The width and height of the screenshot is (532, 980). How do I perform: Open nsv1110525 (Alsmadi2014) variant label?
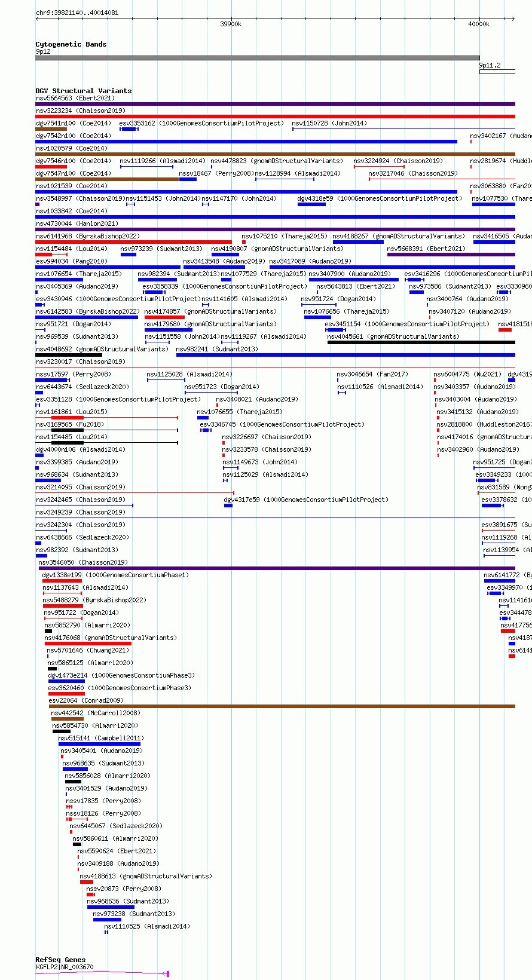[147, 926]
